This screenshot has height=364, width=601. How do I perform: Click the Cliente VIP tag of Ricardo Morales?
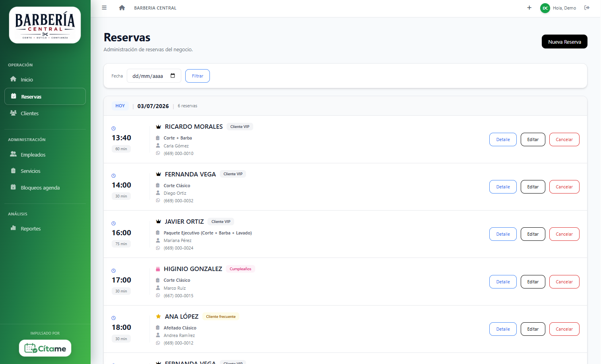[240, 127]
